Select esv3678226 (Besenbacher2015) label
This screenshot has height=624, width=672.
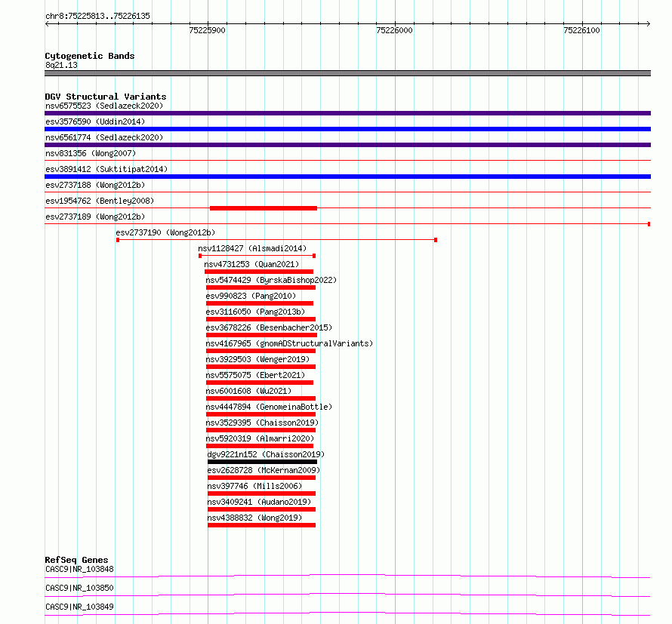[269, 327]
